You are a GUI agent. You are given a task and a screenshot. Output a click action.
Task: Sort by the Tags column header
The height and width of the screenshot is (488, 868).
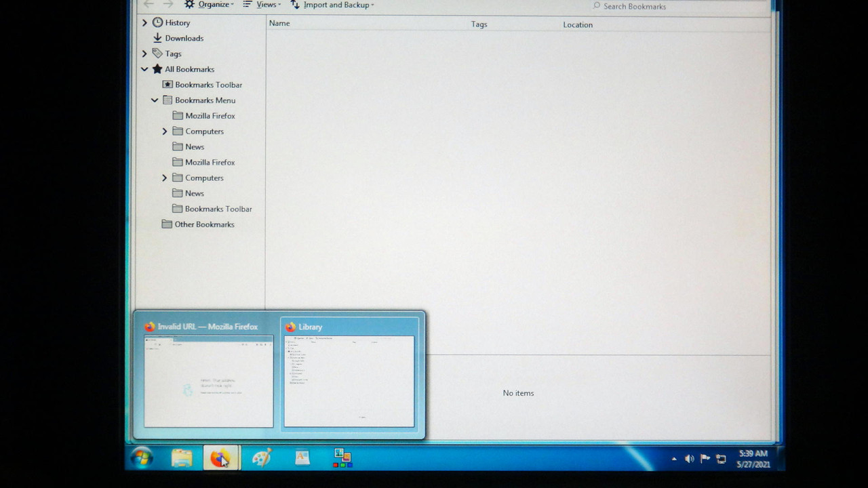pos(479,24)
